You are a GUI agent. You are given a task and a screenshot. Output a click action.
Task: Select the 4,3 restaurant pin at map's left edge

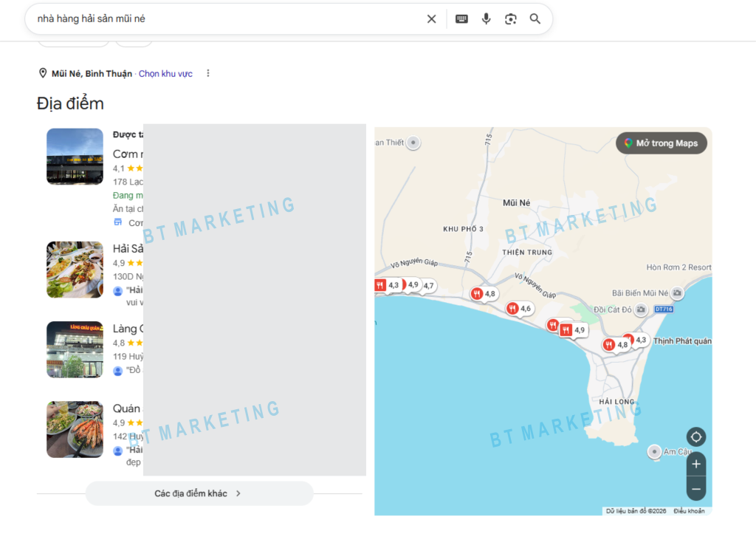point(387,285)
